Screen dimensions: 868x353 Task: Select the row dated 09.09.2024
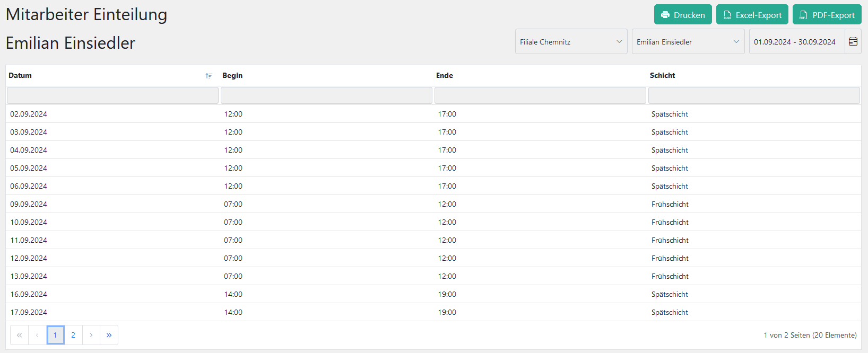pyautogui.click(x=433, y=204)
